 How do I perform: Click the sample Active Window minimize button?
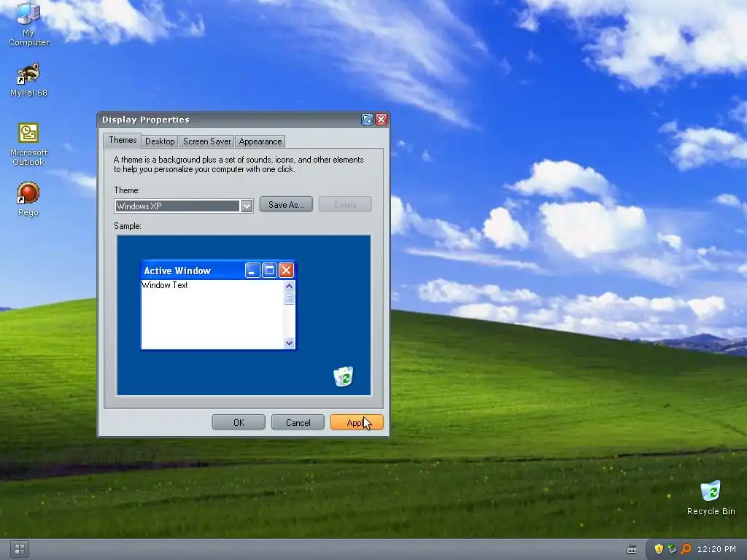(x=252, y=271)
